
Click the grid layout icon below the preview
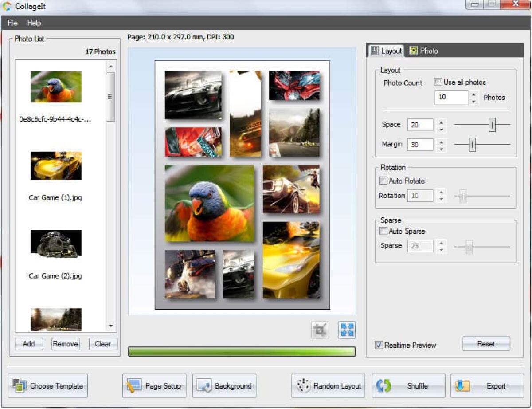click(347, 329)
